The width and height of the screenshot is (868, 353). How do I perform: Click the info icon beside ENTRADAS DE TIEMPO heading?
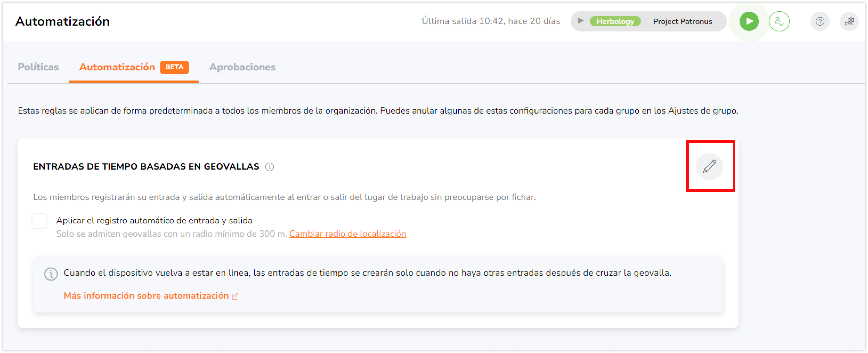pos(269,167)
